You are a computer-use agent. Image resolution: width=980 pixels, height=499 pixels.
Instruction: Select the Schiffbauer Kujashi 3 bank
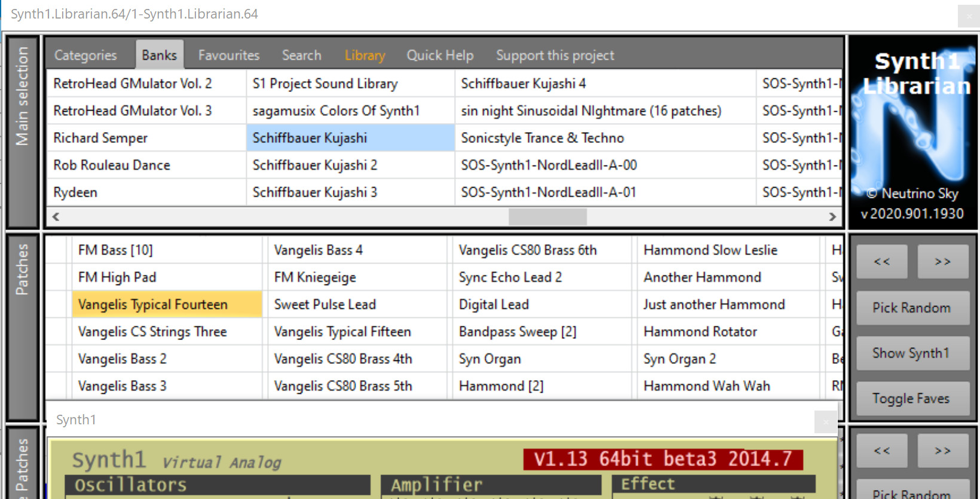(x=350, y=192)
